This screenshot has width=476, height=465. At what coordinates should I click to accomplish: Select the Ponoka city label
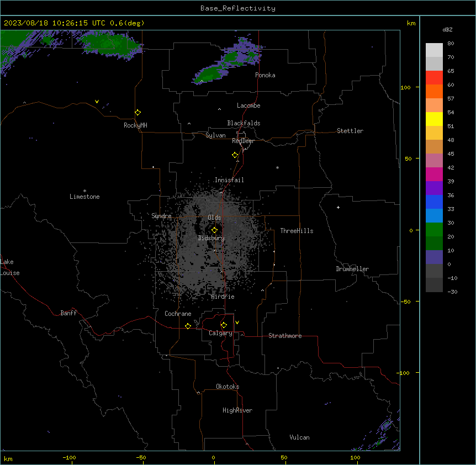(x=265, y=75)
